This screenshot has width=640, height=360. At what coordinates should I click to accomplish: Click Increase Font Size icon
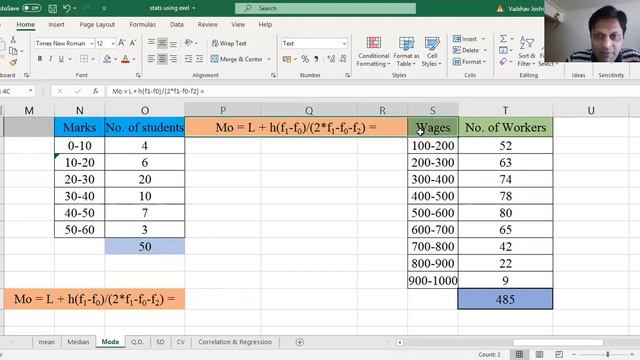[x=122, y=43]
